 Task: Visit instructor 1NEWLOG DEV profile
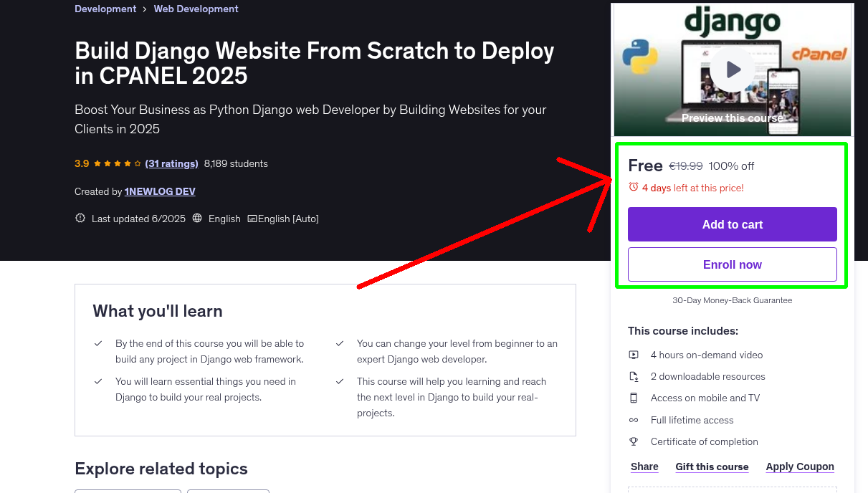[x=160, y=191]
